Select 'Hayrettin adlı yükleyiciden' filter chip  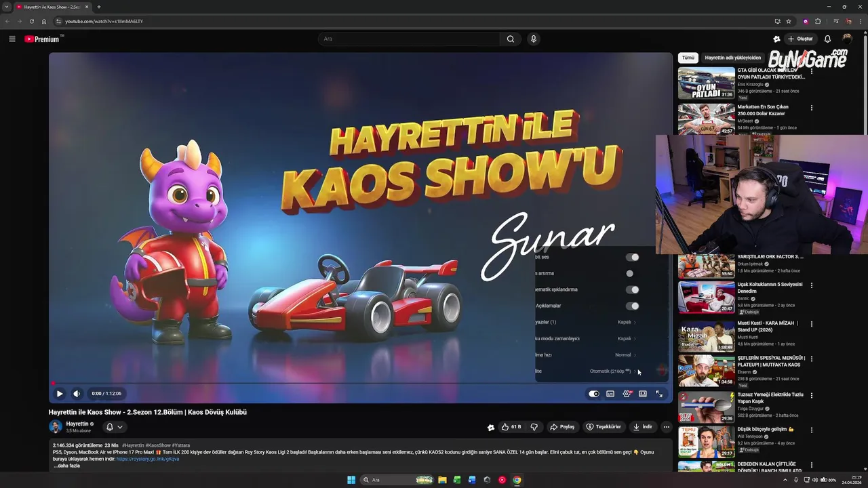pos(732,58)
